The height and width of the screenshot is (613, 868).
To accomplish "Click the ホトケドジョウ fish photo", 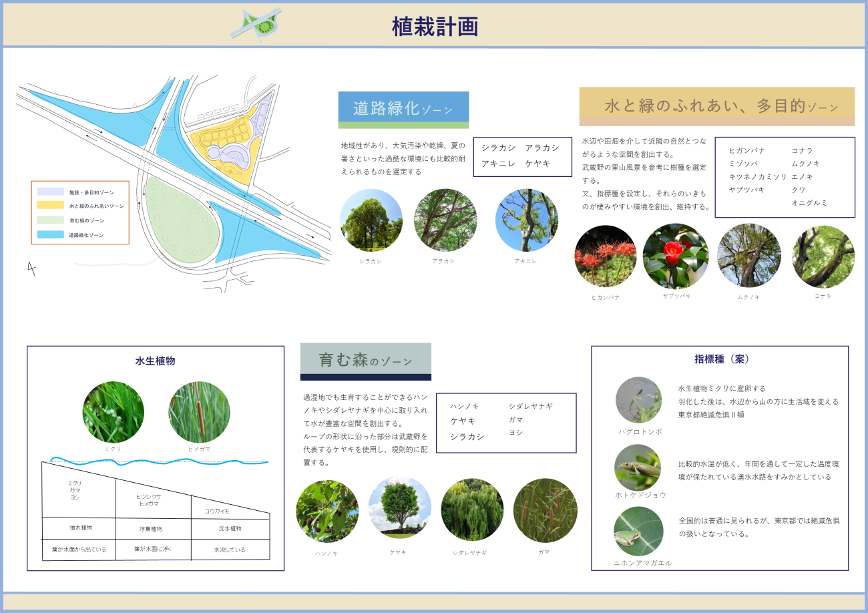I will click(638, 467).
